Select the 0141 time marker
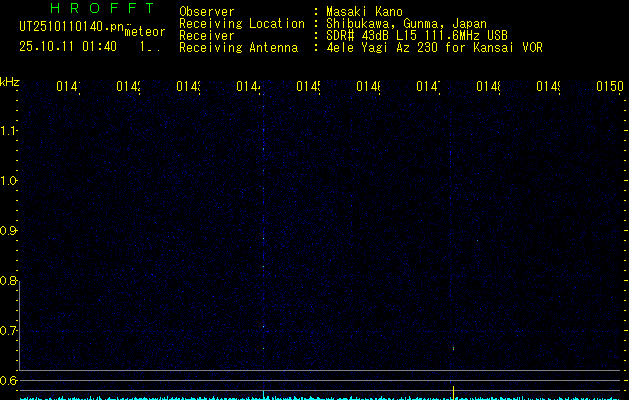This screenshot has height=400, width=629. (x=67, y=87)
